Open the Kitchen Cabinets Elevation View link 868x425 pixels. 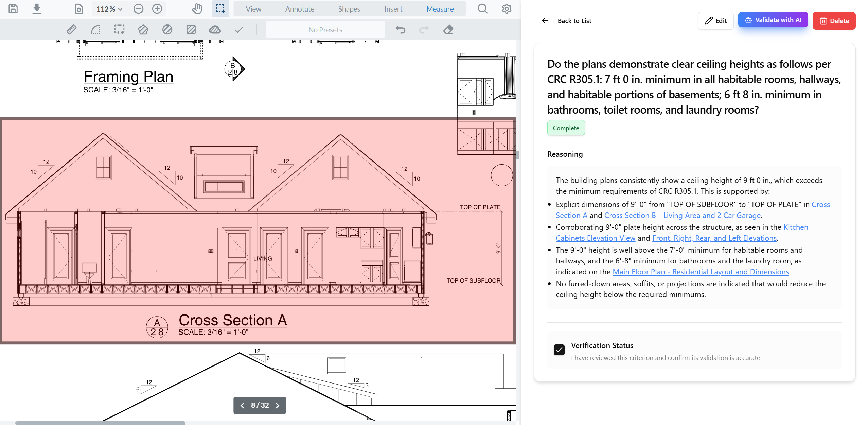point(595,238)
